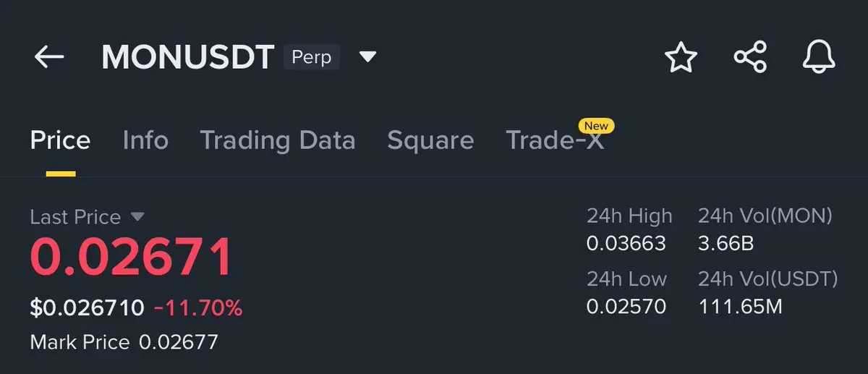This screenshot has height=374, width=868.
Task: Select the 24h Low value 0.02570
Action: pos(626,307)
